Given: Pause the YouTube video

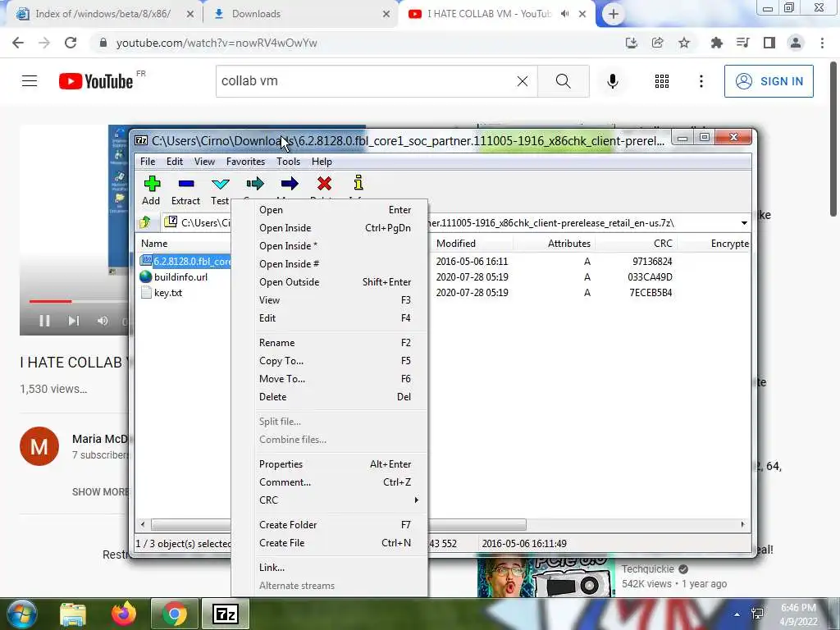Looking at the screenshot, I should (x=45, y=321).
